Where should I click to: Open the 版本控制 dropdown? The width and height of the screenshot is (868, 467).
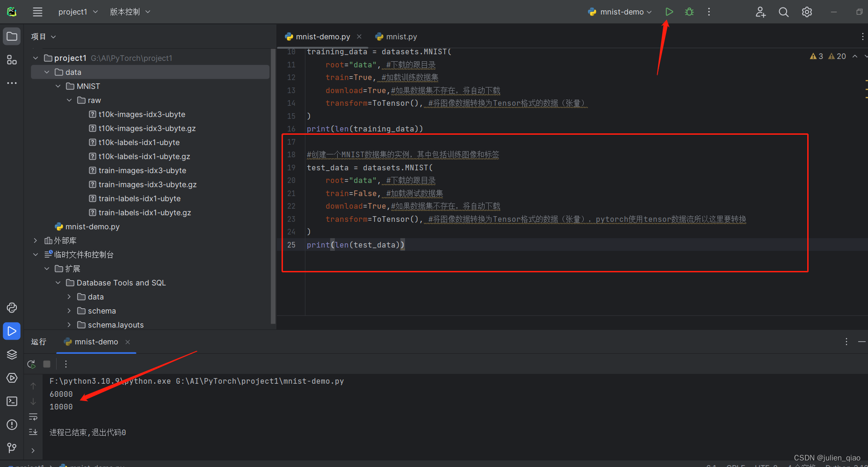[x=130, y=12]
